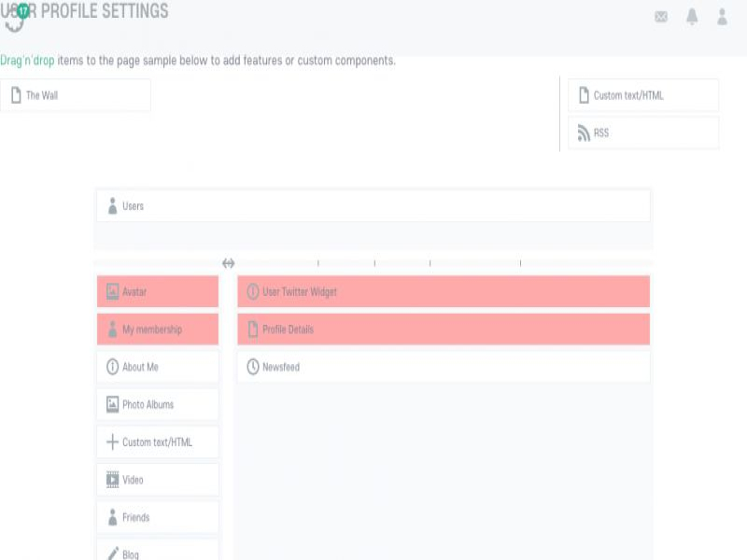
Task: Click the Blog pencil icon
Action: (x=113, y=553)
